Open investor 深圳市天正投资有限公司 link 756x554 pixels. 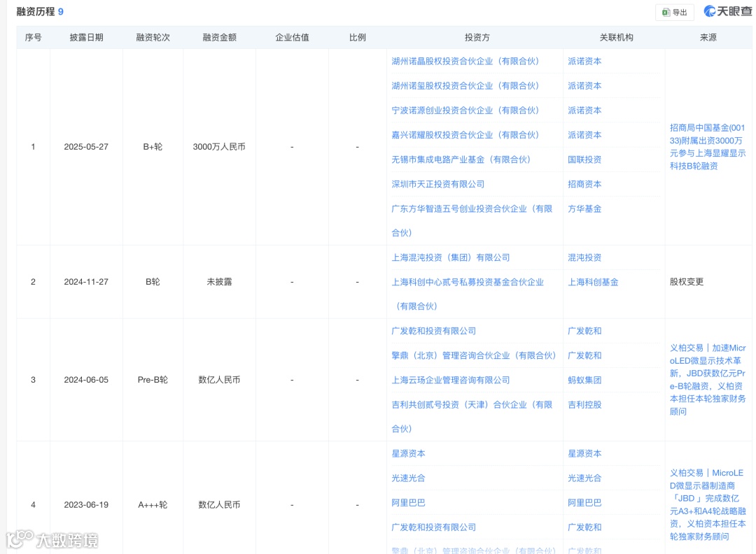pyautogui.click(x=437, y=184)
